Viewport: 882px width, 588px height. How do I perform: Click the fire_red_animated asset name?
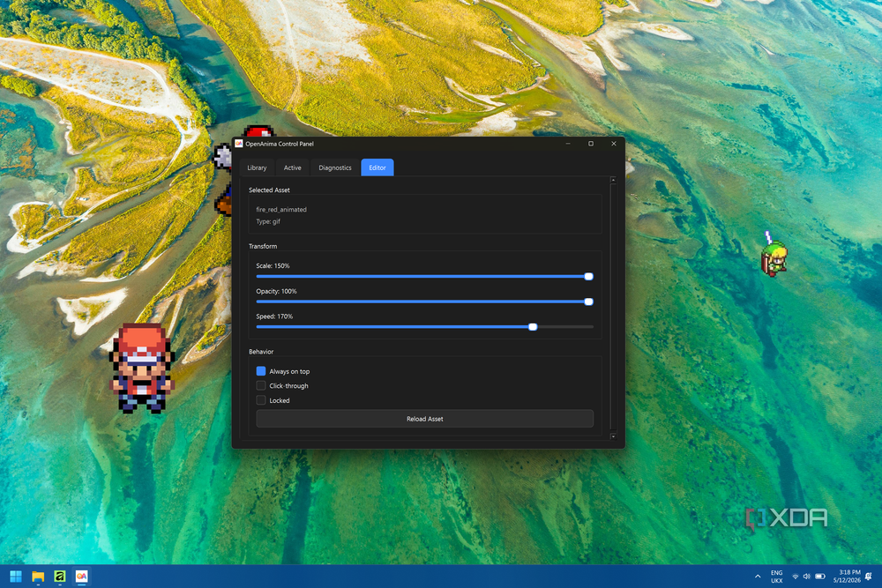(x=281, y=210)
